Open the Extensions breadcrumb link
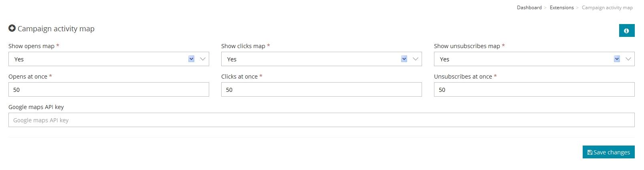Viewport: 644px width, 170px height. pyautogui.click(x=561, y=8)
